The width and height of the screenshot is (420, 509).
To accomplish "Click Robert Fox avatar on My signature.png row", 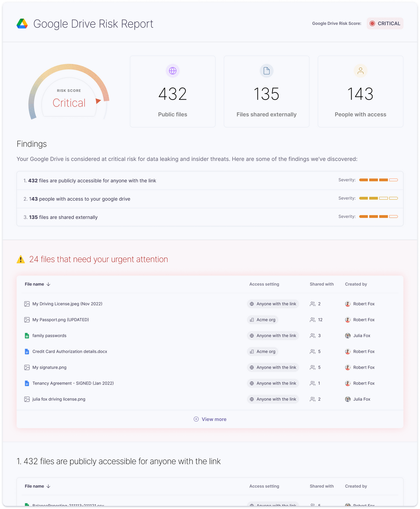I will coord(348,367).
